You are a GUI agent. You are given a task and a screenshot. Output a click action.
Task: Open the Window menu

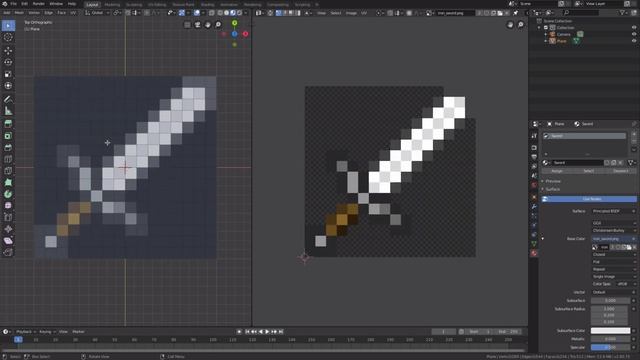coord(56,4)
